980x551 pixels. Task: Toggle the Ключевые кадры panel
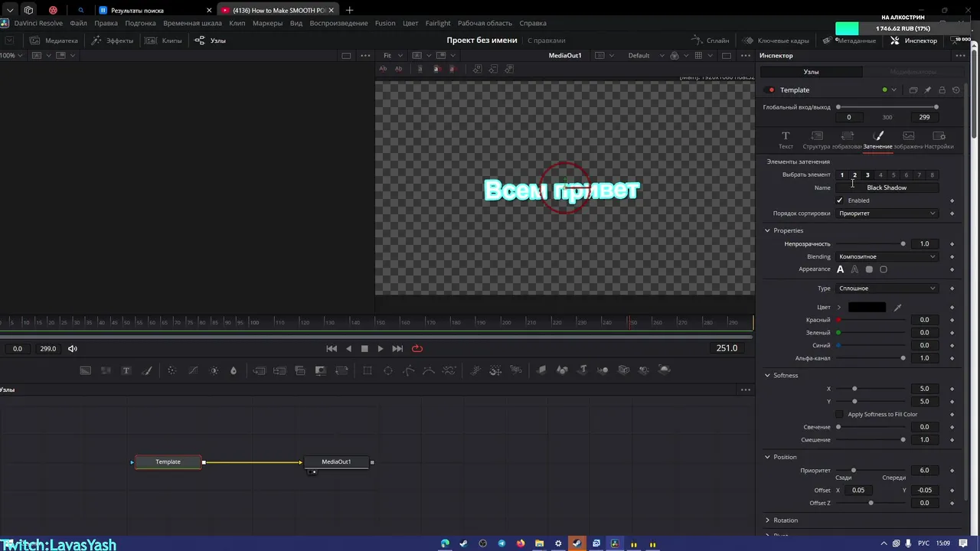point(776,41)
